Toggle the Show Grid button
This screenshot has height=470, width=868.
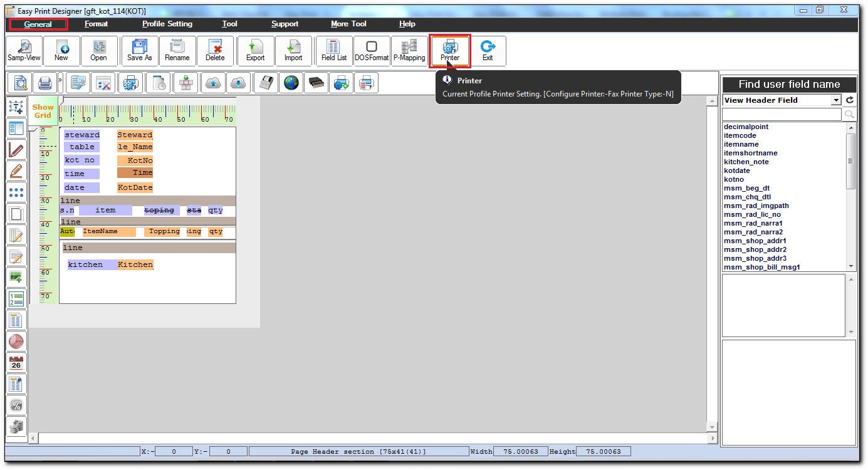click(43, 112)
